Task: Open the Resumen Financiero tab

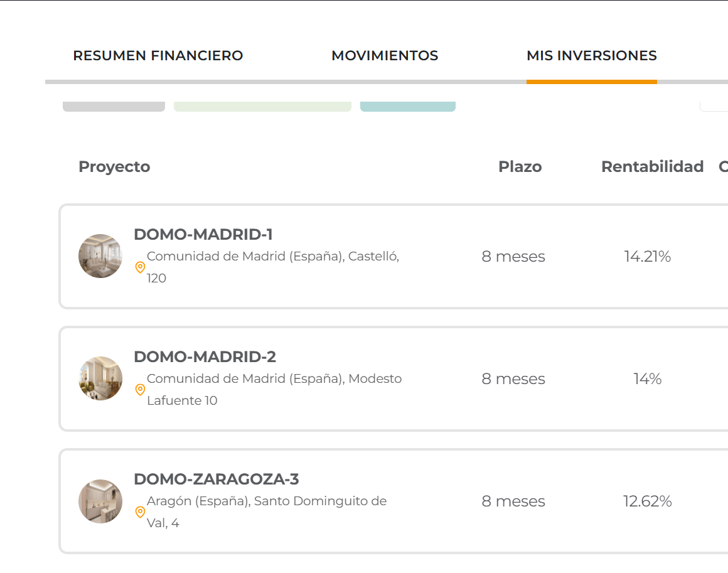Action: point(158,56)
